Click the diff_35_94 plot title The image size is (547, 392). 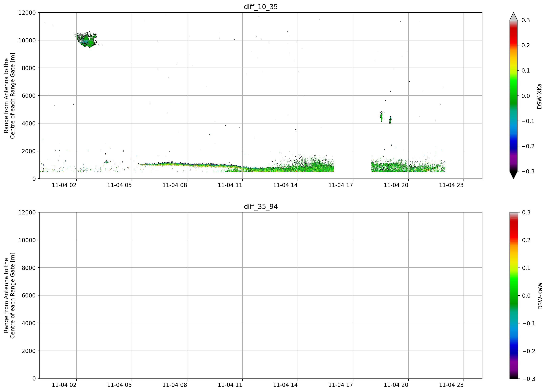point(261,207)
